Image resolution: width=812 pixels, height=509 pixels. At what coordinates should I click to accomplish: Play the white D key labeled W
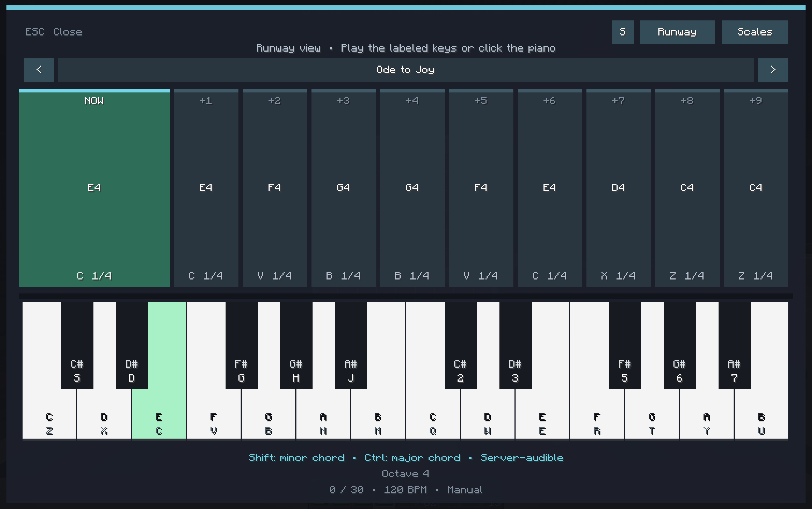tap(488, 414)
